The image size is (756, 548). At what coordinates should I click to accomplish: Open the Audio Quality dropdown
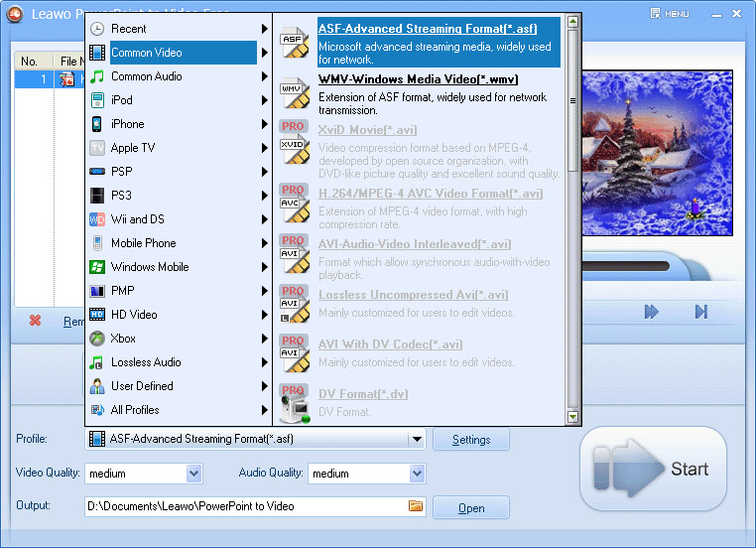[x=417, y=474]
